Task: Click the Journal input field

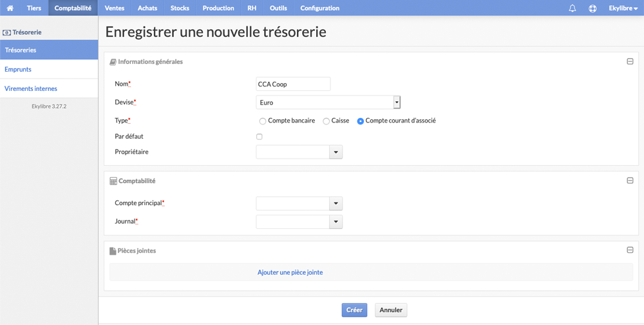Action: click(x=293, y=222)
